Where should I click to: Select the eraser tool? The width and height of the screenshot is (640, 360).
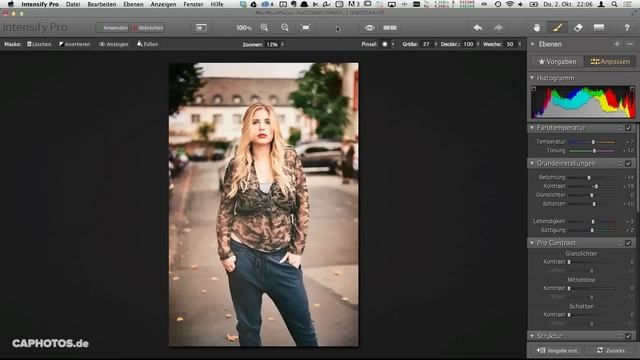pos(578,28)
